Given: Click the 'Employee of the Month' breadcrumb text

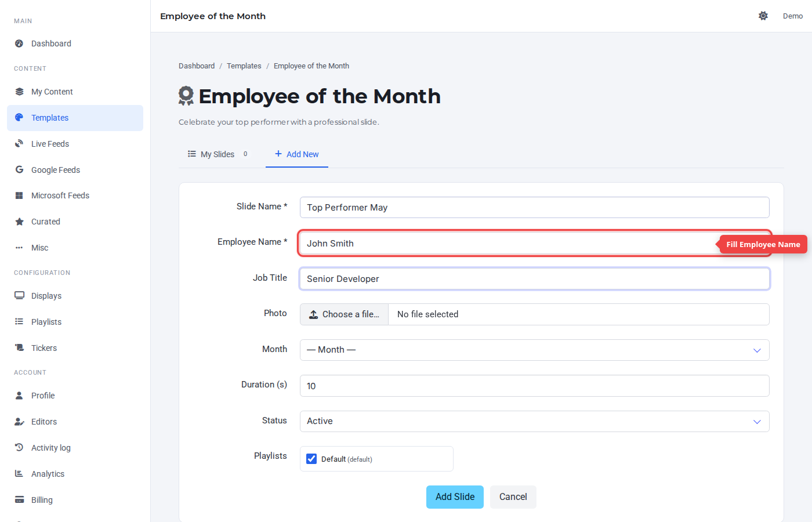Looking at the screenshot, I should [x=311, y=66].
